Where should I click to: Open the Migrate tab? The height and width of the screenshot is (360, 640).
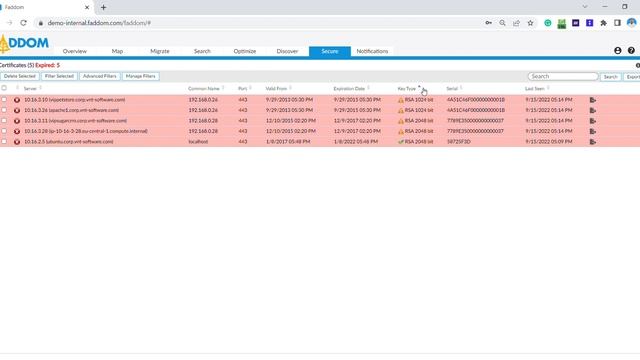160,51
